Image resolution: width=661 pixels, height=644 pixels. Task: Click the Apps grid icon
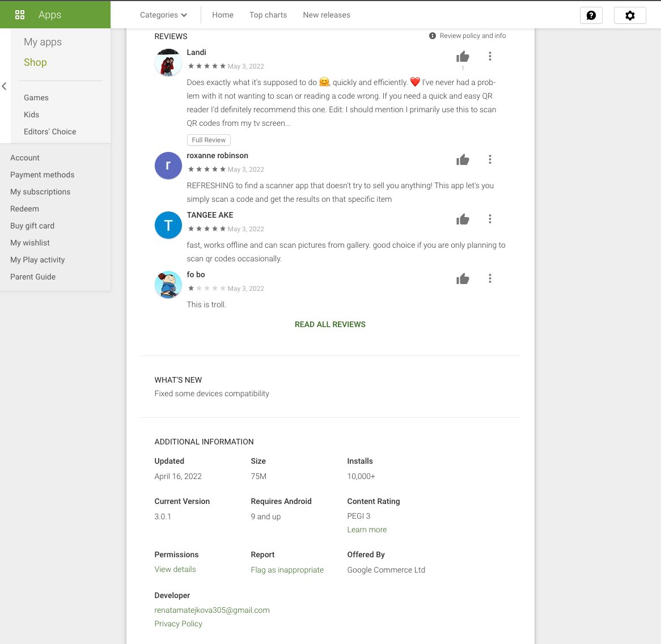point(20,15)
